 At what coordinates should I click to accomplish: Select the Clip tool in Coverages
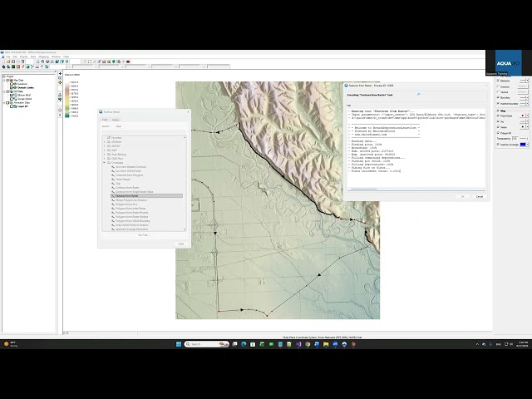point(118,183)
